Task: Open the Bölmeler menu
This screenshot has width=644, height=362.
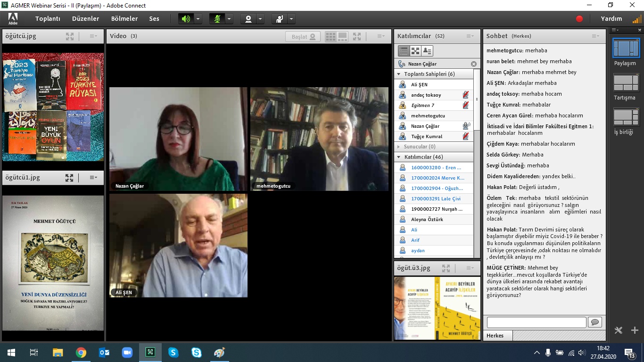Action: (x=124, y=19)
